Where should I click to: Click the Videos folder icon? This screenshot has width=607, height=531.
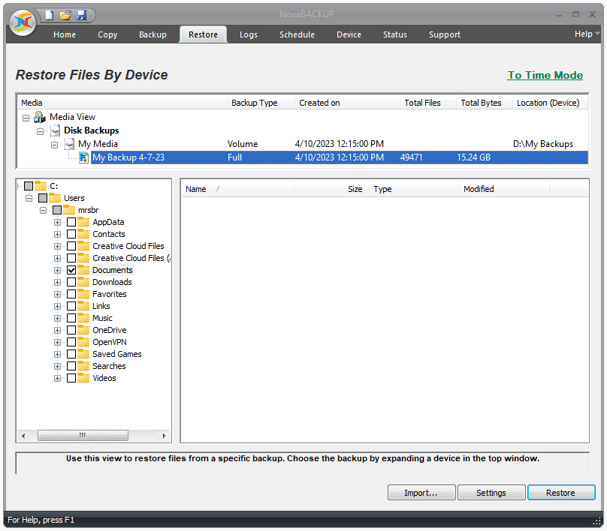[x=83, y=378]
